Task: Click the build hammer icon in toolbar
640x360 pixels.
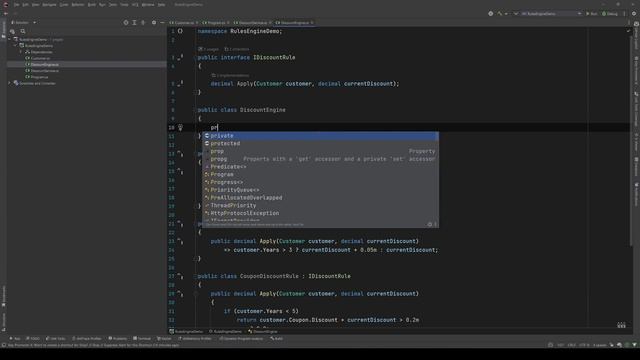Action: [x=500, y=13]
